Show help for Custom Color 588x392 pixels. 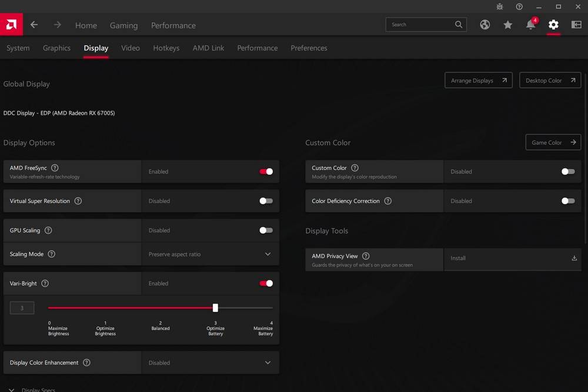coord(355,168)
